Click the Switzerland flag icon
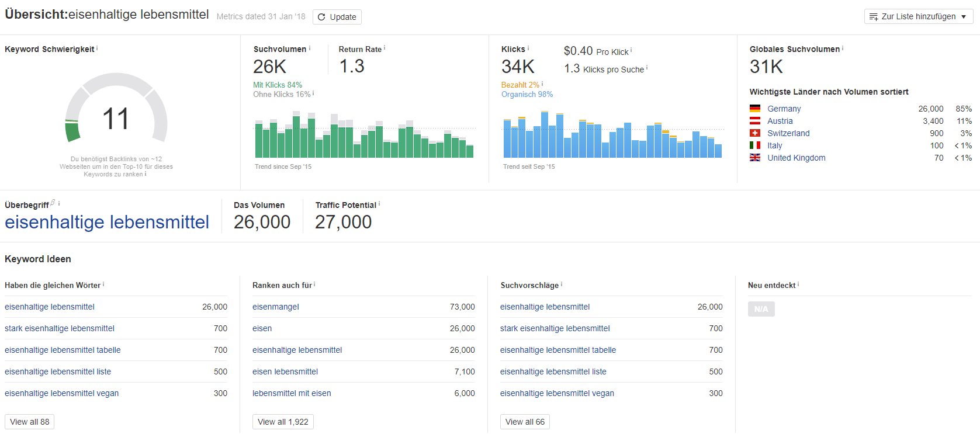Image resolution: width=980 pixels, height=434 pixels. (x=755, y=133)
